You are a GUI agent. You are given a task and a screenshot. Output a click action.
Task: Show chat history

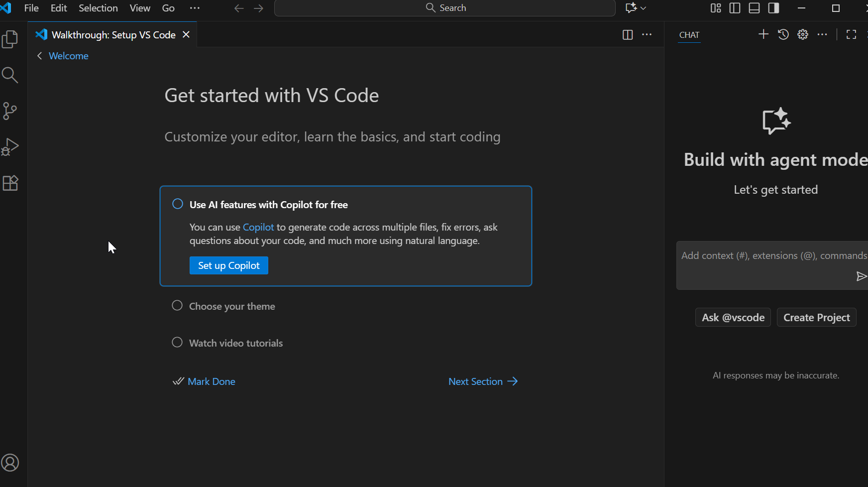[x=783, y=34]
